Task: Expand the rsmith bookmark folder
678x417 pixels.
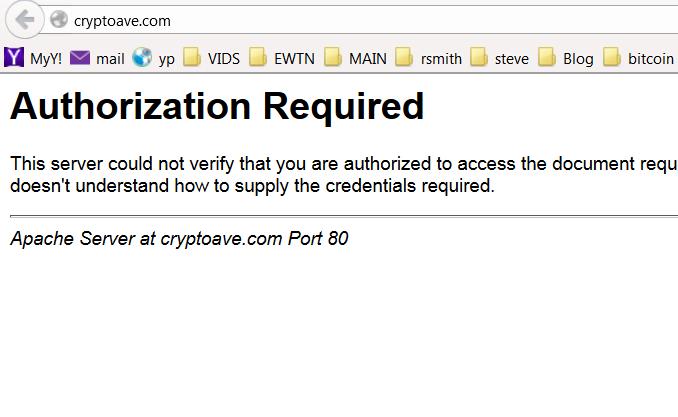Action: point(429,58)
